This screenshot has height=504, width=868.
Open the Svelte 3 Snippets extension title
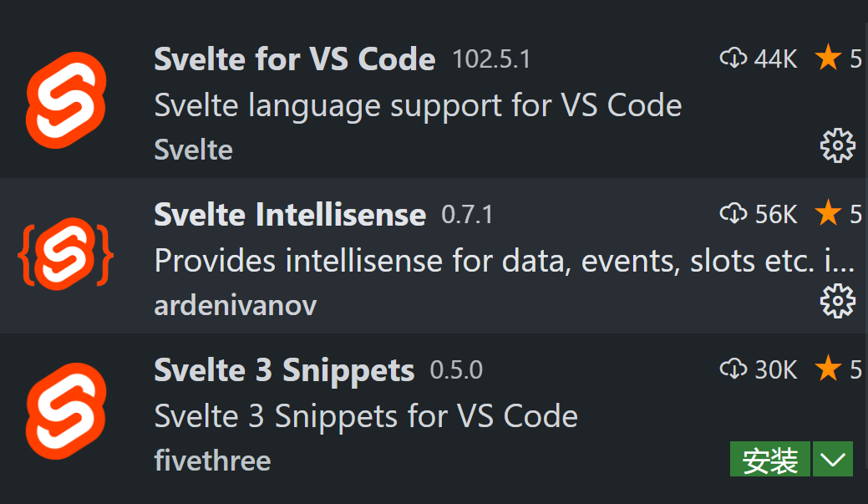click(x=284, y=370)
